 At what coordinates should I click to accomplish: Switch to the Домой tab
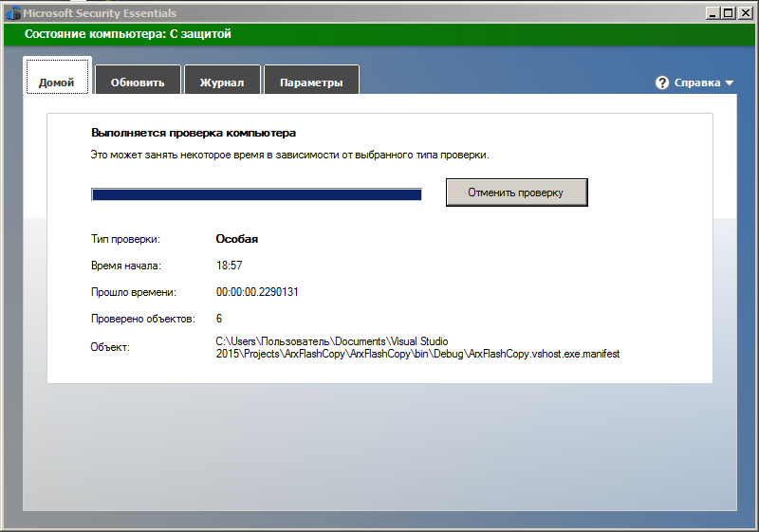tap(57, 83)
